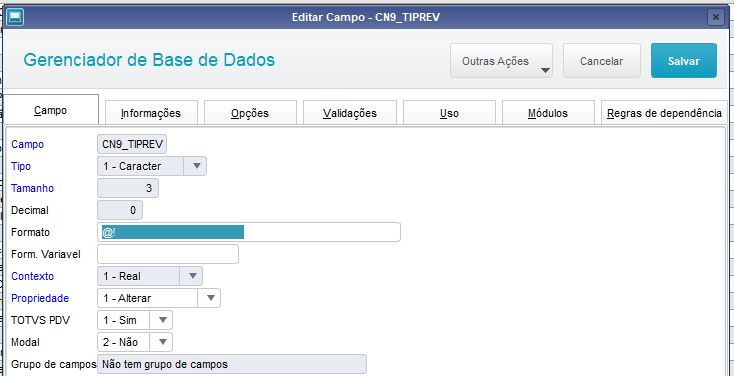Click the Decimal field with value 0
Image resolution: width=734 pixels, height=376 pixels.
(120, 210)
